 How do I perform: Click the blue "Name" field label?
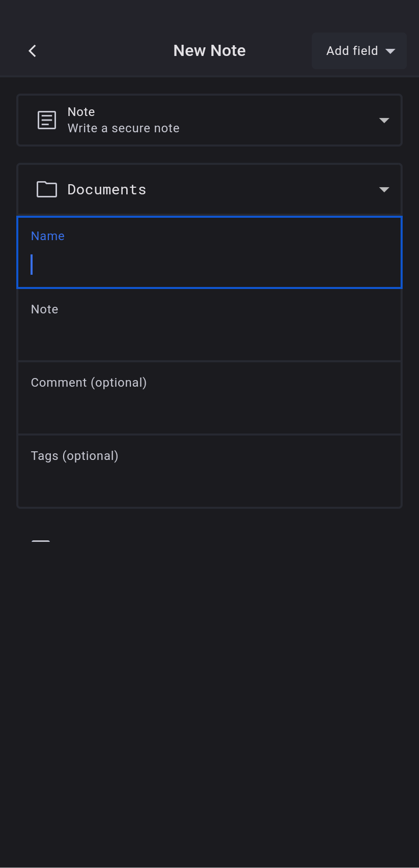click(x=48, y=236)
